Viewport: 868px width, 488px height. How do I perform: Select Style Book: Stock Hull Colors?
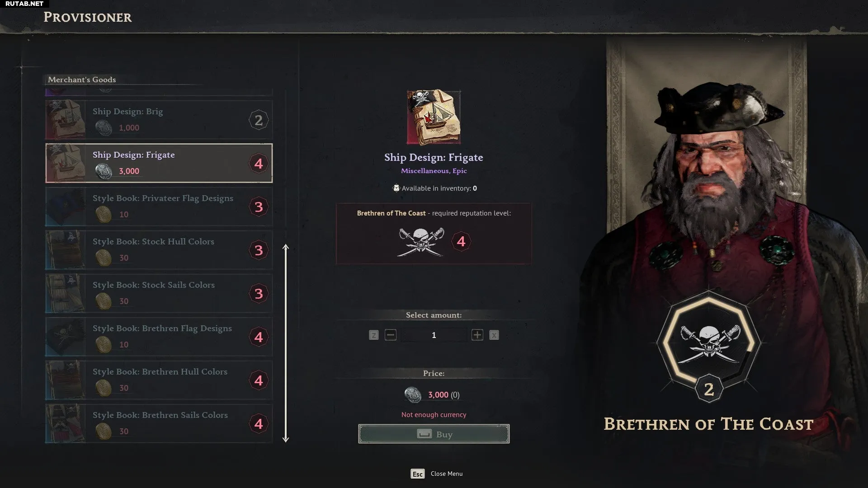click(159, 250)
